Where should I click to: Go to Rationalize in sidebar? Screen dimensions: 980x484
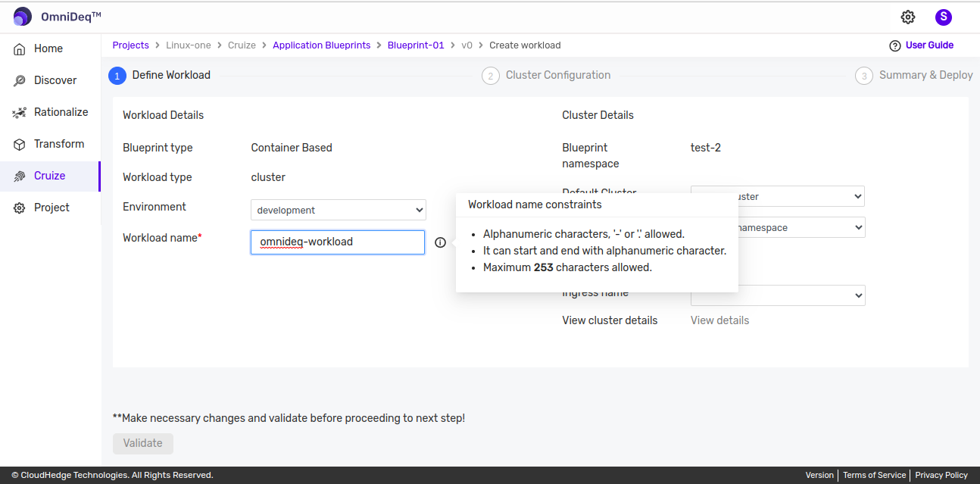[x=61, y=112]
